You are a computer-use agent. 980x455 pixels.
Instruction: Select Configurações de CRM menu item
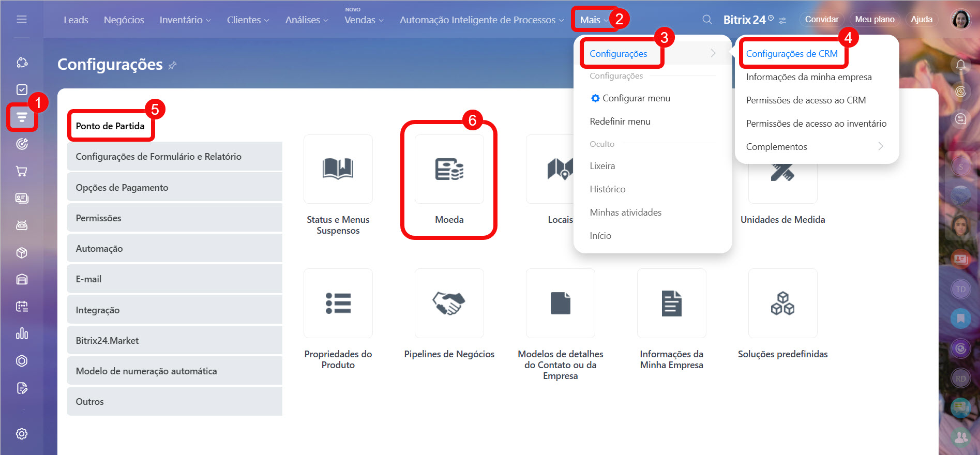click(x=792, y=53)
